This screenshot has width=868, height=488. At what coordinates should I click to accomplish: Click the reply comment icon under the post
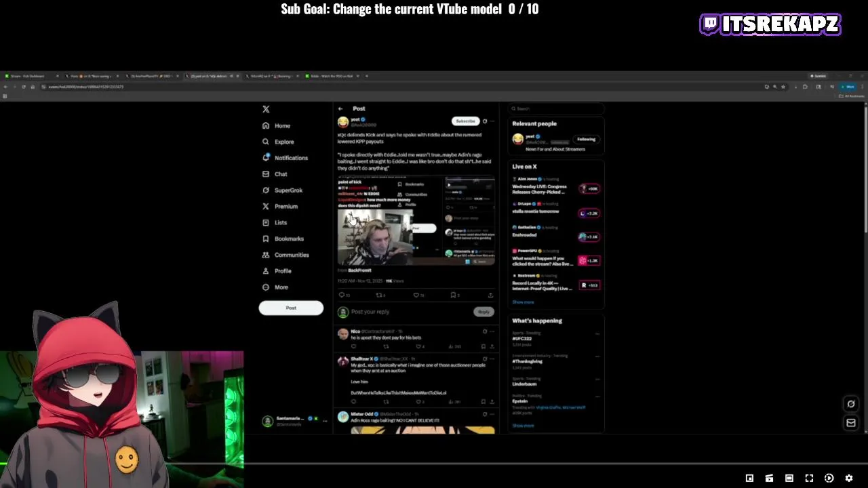(x=342, y=296)
